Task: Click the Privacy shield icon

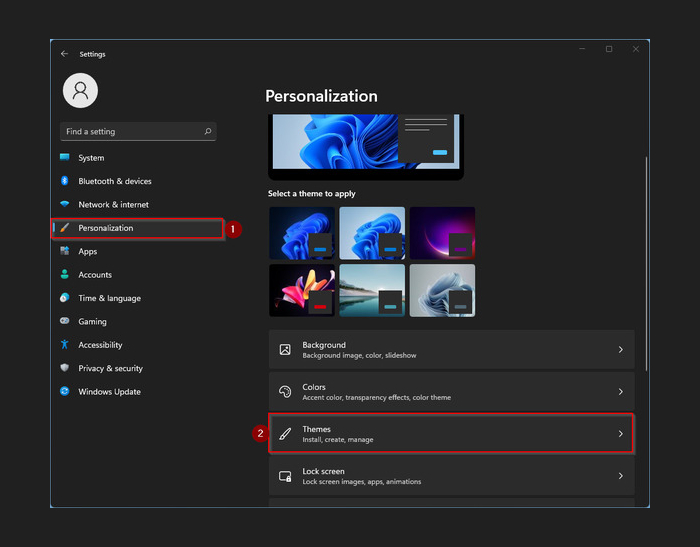Action: [x=65, y=368]
